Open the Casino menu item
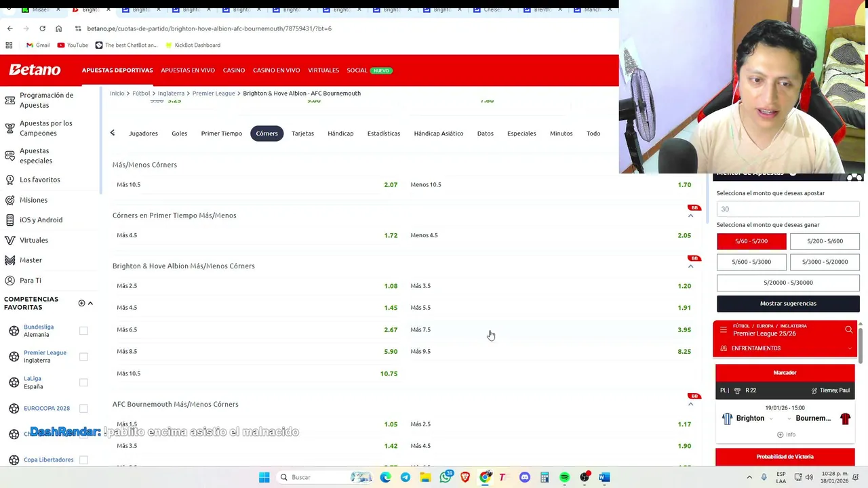Image resolution: width=868 pixels, height=488 pixels. 234,70
